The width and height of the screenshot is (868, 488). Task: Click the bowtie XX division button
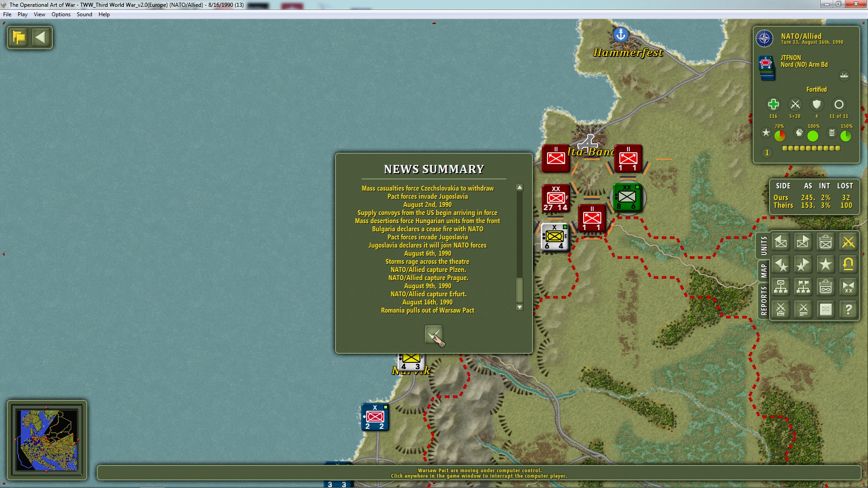849,287
